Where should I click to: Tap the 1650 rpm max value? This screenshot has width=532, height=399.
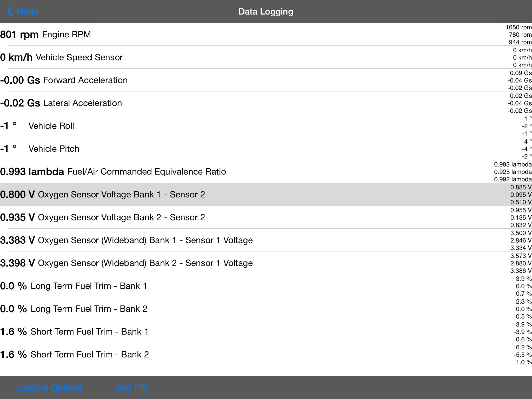click(x=518, y=27)
